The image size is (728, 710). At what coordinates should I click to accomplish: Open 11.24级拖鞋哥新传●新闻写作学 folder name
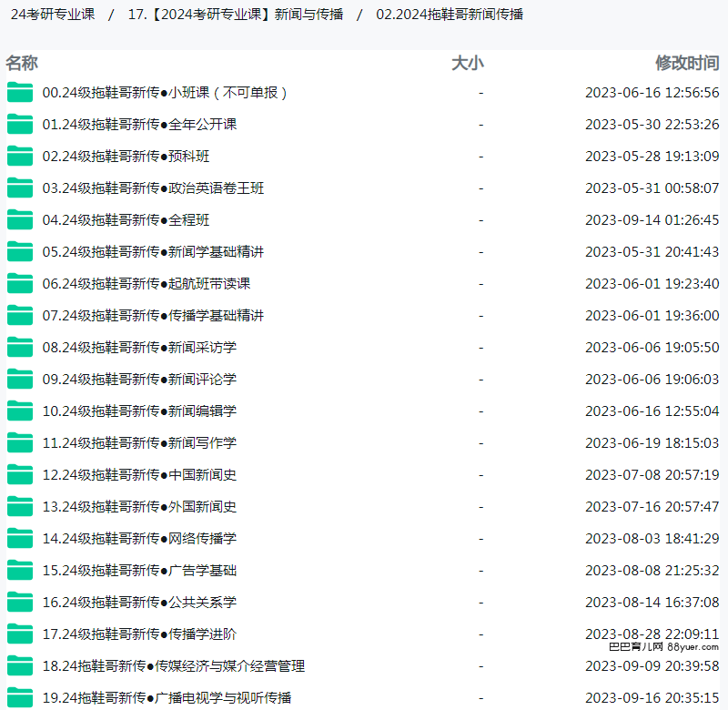(x=139, y=443)
